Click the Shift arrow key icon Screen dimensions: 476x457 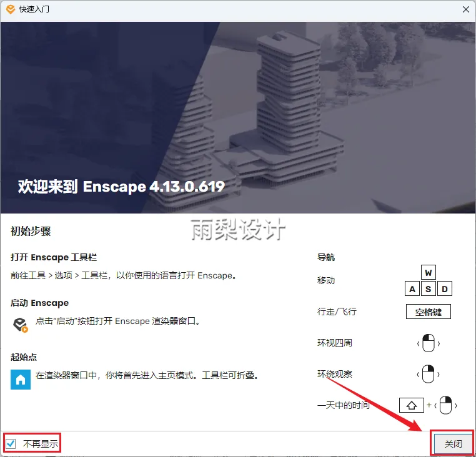tap(411, 405)
